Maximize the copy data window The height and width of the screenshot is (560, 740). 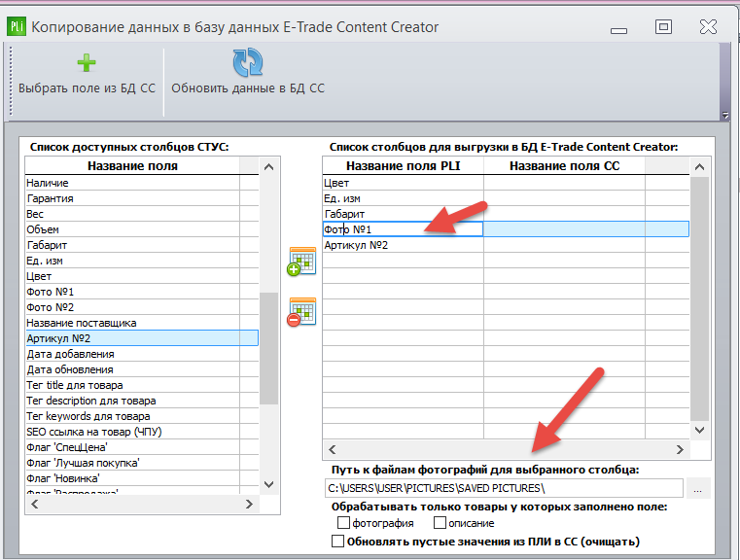click(663, 27)
